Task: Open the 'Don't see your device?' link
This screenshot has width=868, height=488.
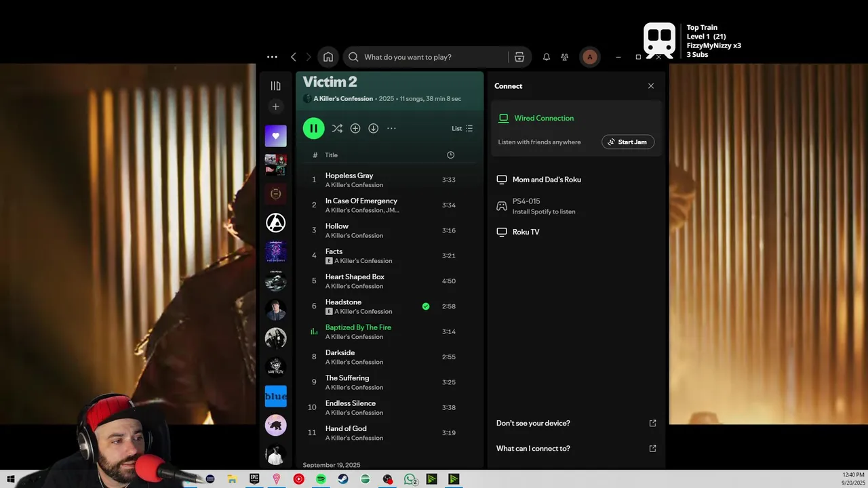Action: (576, 423)
